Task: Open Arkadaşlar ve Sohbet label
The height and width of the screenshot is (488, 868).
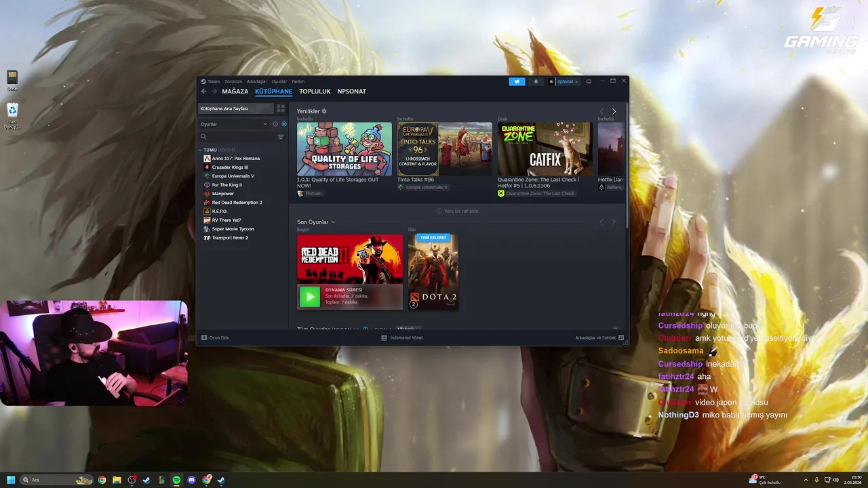Action: 595,338
